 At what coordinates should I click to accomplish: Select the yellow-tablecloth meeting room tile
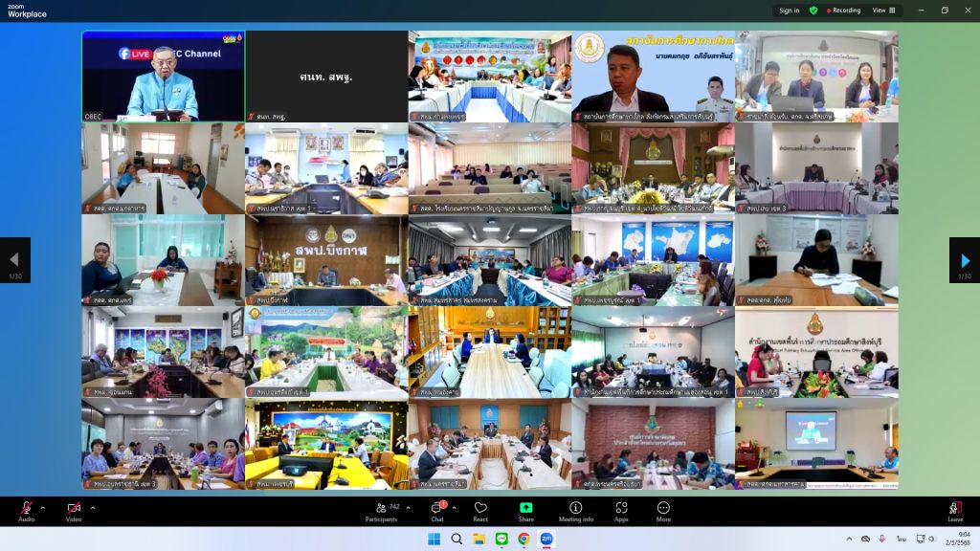coord(326,444)
